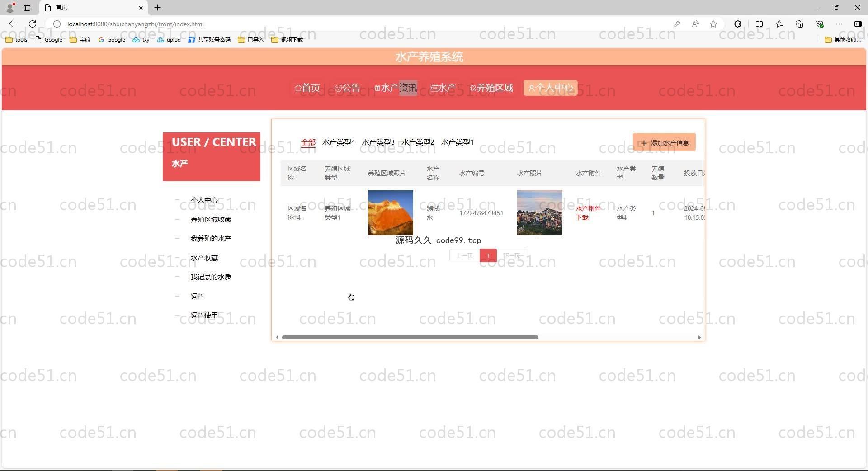This screenshot has height=471, width=868.
Task: Open read aloud icon in address bar
Action: click(695, 24)
